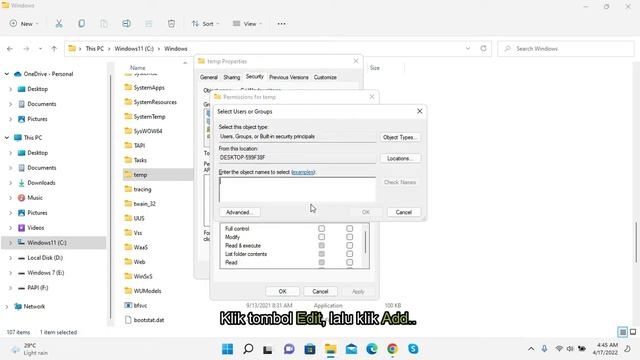Toggle Allow for List folder contents
The image size is (640, 360).
pyautogui.click(x=322, y=254)
